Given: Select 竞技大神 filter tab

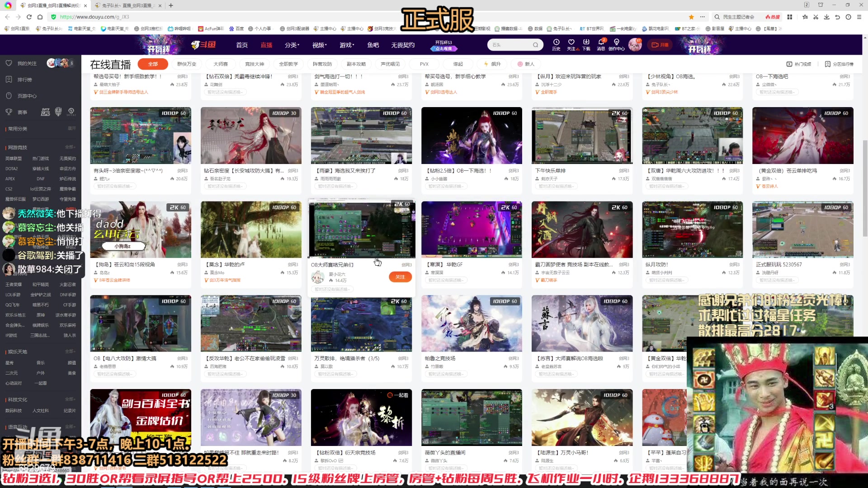Looking at the screenshot, I should 255,64.
